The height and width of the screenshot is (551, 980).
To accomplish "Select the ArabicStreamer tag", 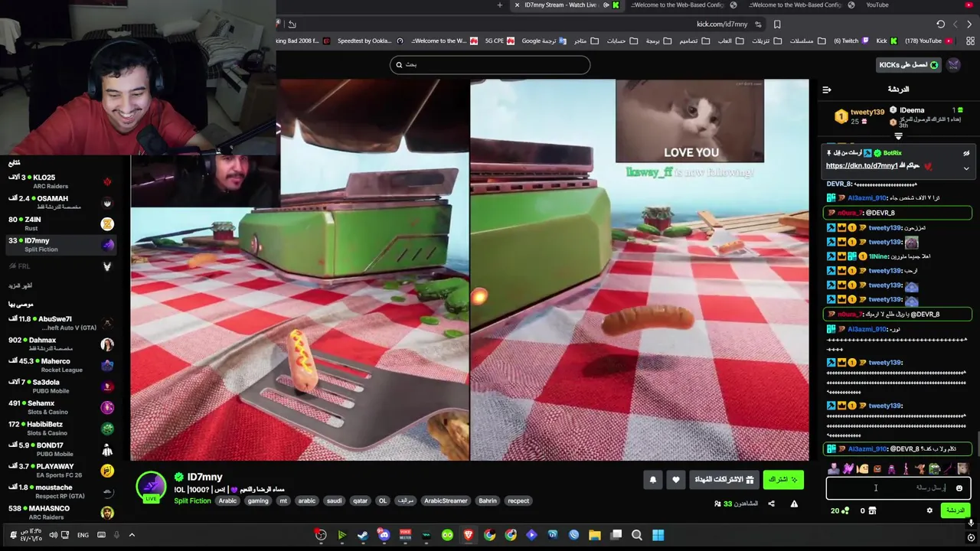I will [x=446, y=501].
